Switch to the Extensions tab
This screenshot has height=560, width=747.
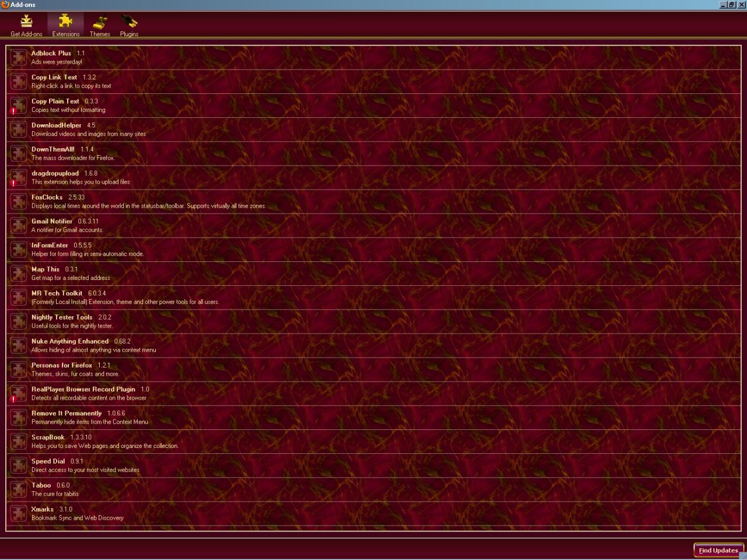[x=65, y=26]
